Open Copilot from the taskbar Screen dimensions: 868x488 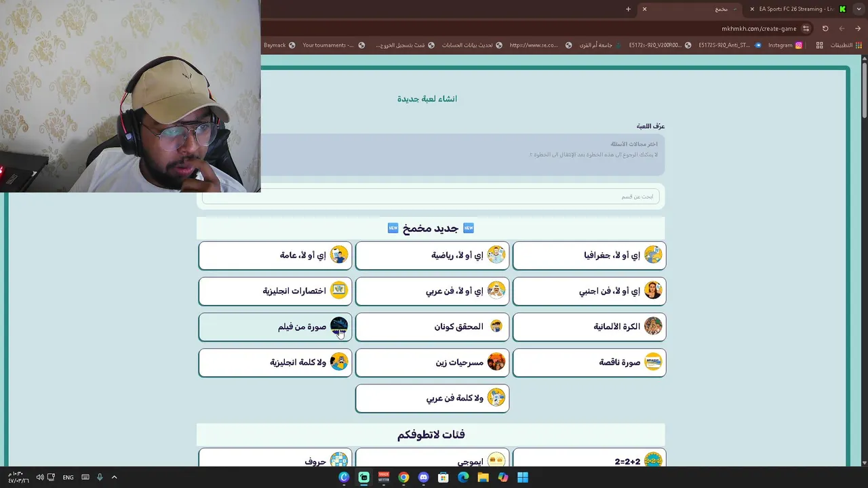coord(502,477)
